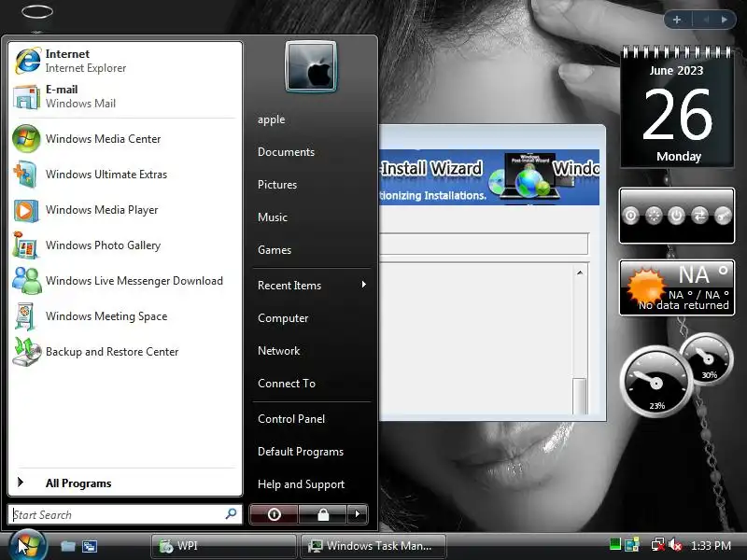Click small memory gauge 30%
Viewport: 747px width, 560px height.
[x=709, y=357]
